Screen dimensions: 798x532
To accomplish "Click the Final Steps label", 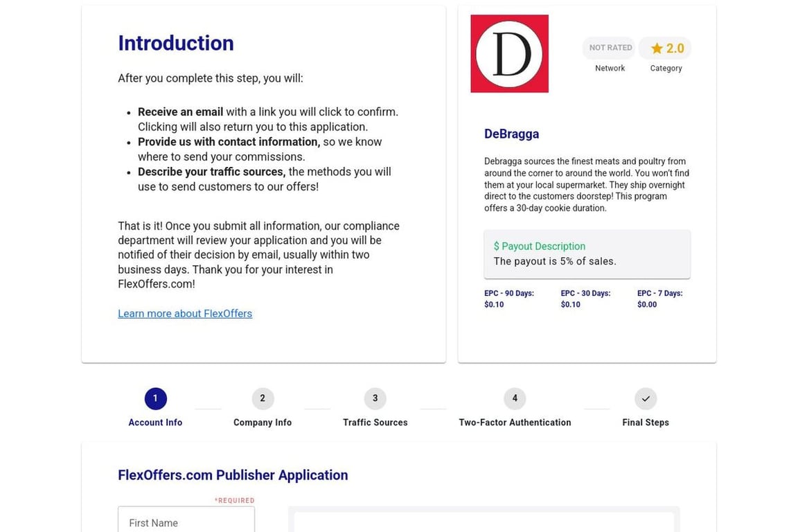I will [x=646, y=423].
